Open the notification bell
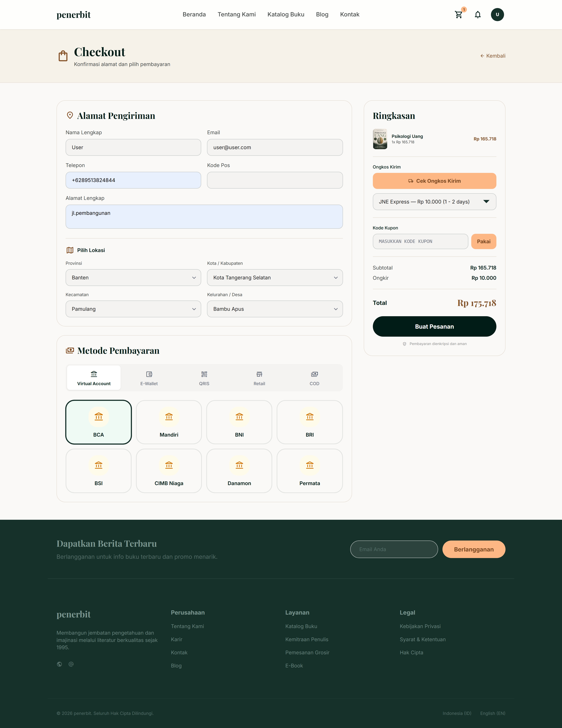This screenshot has width=562, height=728. (478, 15)
